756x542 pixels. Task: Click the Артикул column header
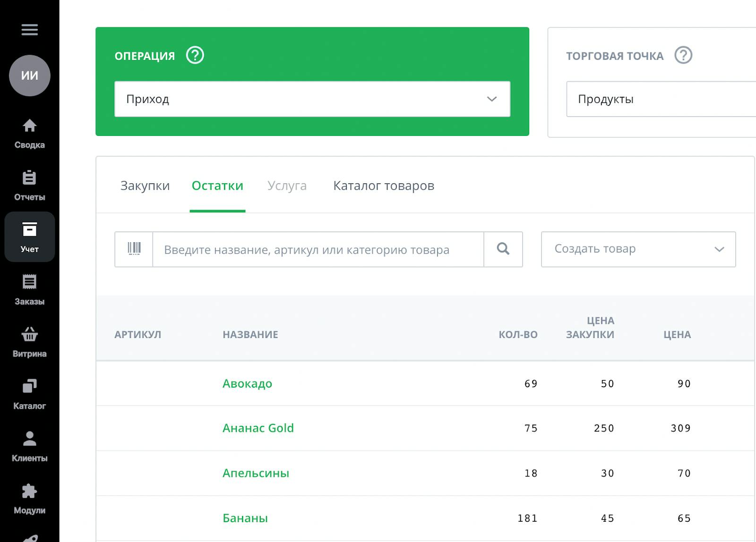(x=137, y=334)
